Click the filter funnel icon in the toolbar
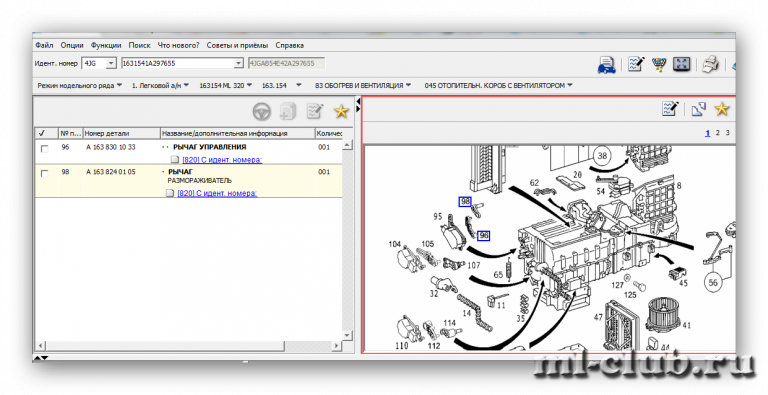Image resolution: width=768 pixels, height=395 pixels. (658, 64)
